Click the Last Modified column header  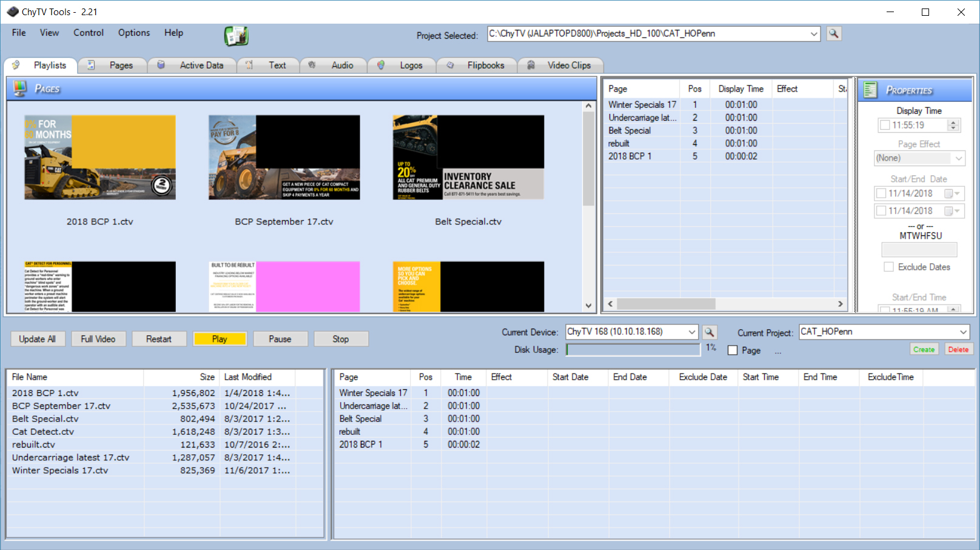tap(258, 377)
